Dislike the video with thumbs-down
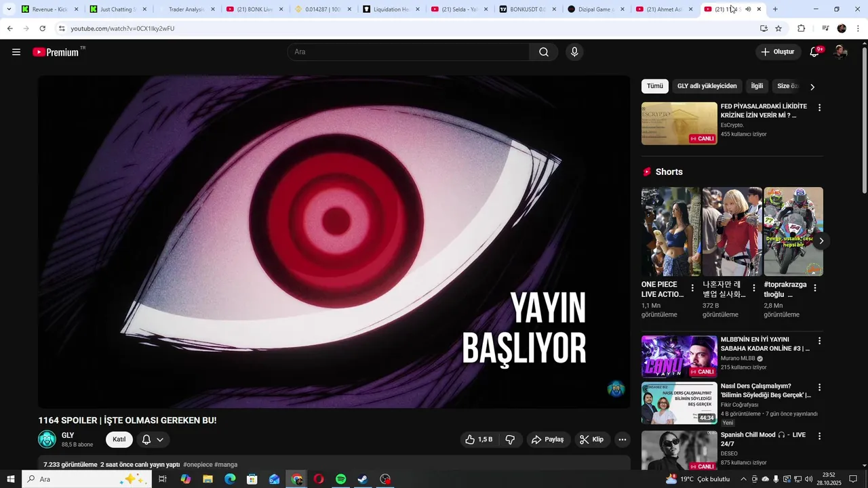Image resolution: width=868 pixels, height=488 pixels. pos(510,440)
